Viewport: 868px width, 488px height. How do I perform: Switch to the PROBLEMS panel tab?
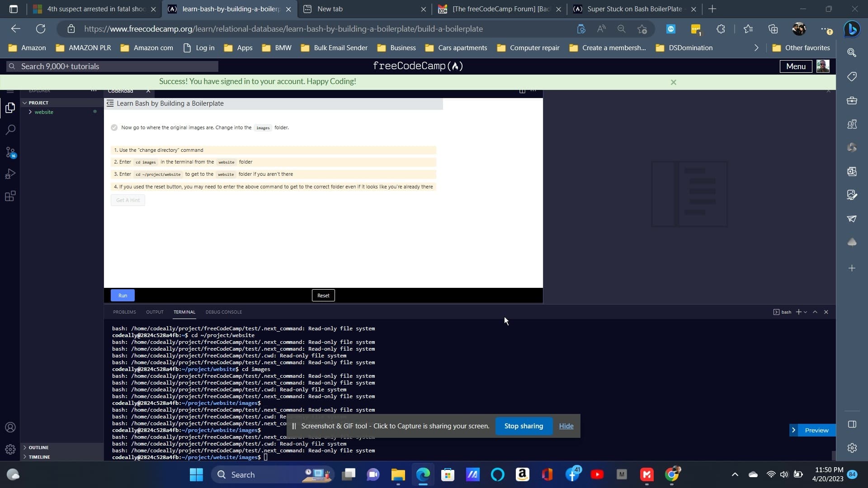coord(124,312)
